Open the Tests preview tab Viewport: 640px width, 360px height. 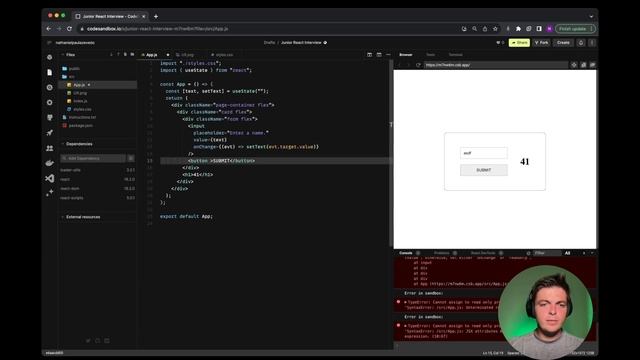430,55
